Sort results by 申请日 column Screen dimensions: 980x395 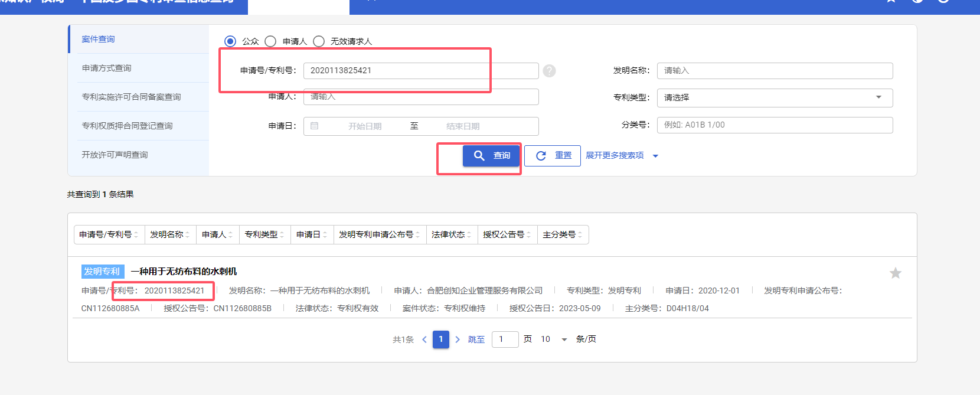click(312, 234)
